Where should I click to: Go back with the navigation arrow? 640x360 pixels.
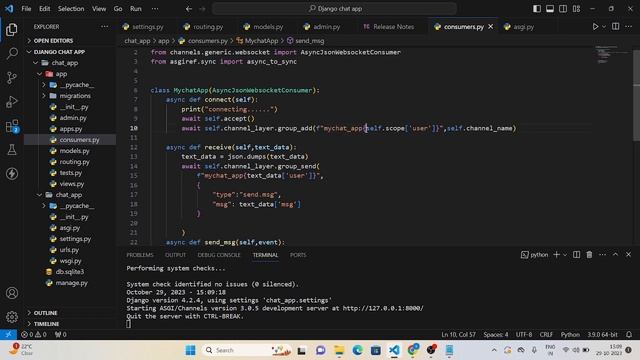point(189,9)
